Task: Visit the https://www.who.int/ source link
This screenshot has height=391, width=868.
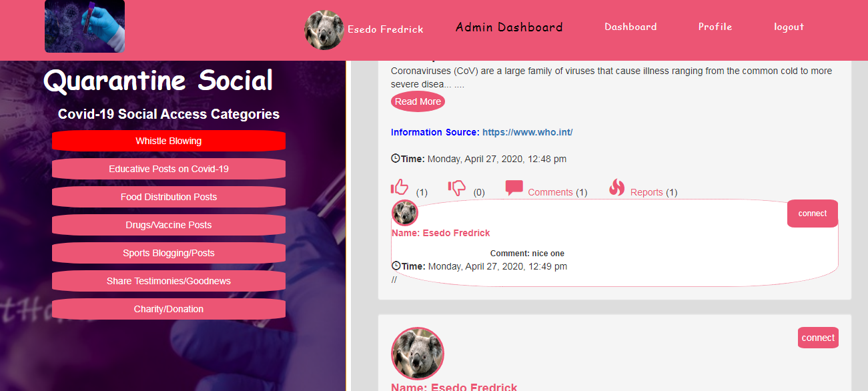Action: click(527, 132)
